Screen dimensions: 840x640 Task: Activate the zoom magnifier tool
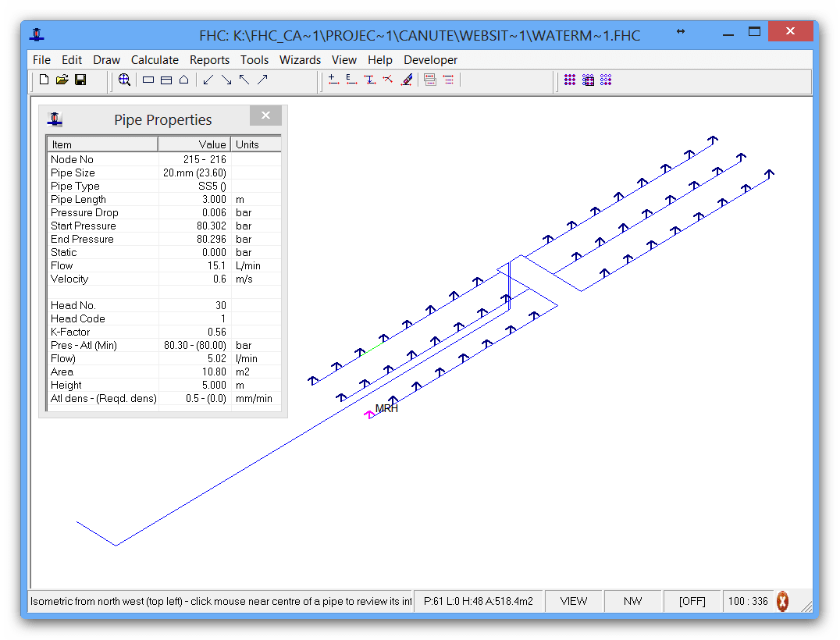coord(124,80)
